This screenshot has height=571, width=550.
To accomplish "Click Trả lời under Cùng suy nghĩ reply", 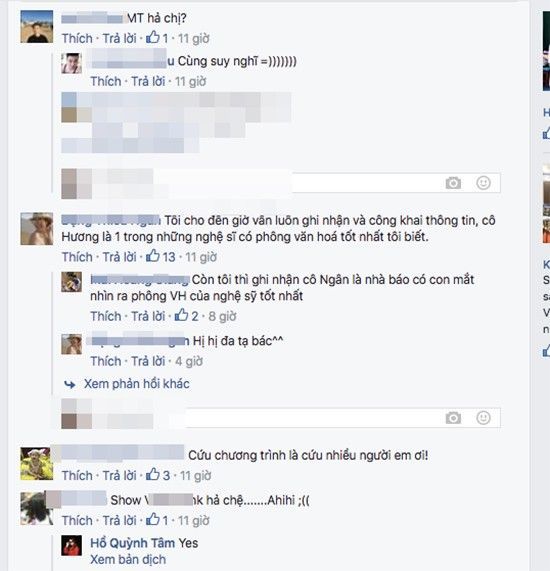I will pyautogui.click(x=148, y=81).
